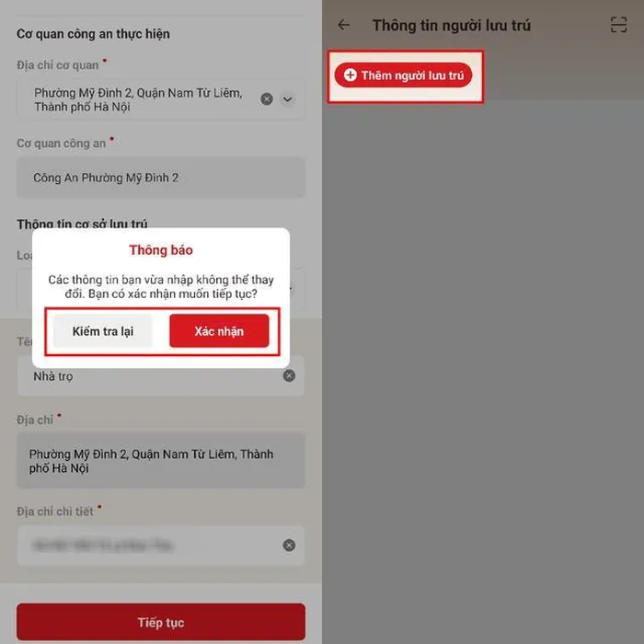Select the Địa chỉ field with Hà Nội address

(x=161, y=461)
